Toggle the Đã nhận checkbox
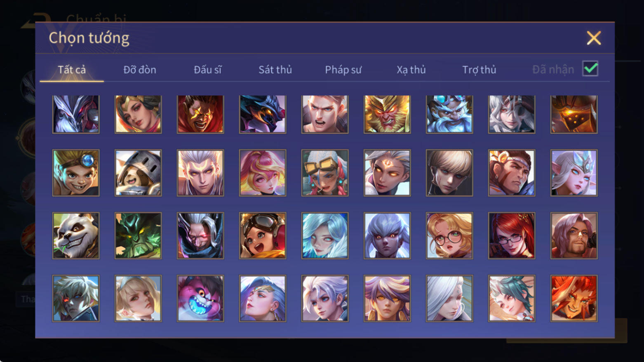 [x=590, y=68]
